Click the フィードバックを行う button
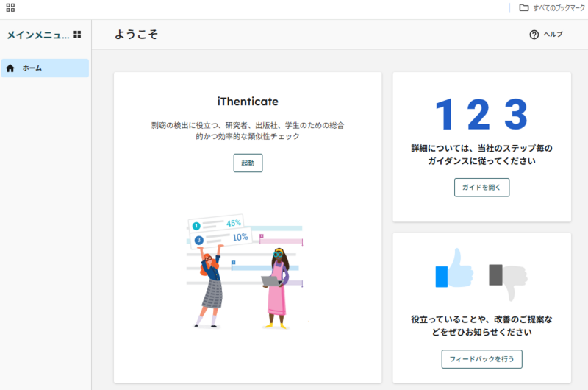The image size is (588, 390). click(x=481, y=359)
